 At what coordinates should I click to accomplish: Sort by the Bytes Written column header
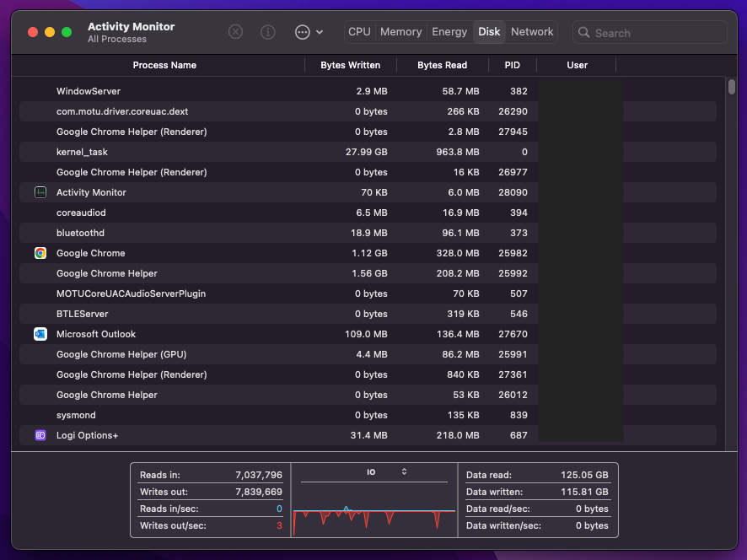pos(350,65)
